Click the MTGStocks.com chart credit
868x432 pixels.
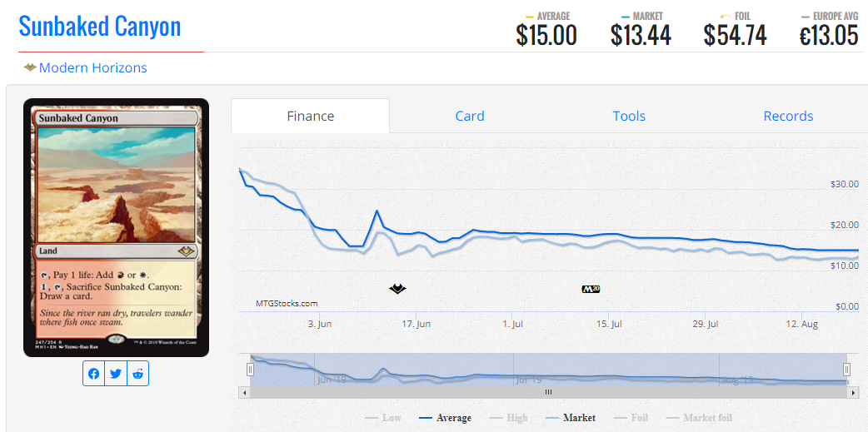[287, 303]
